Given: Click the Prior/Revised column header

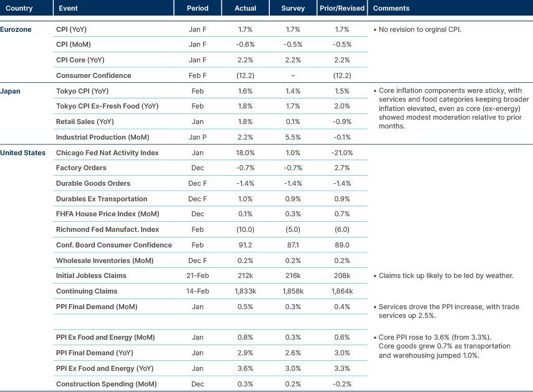Looking at the screenshot, I should [x=342, y=8].
